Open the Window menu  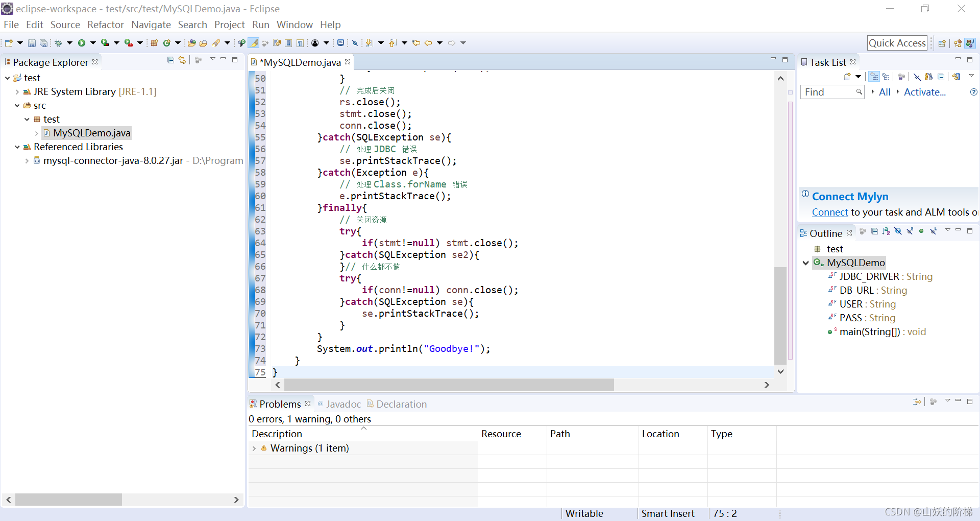(295, 25)
